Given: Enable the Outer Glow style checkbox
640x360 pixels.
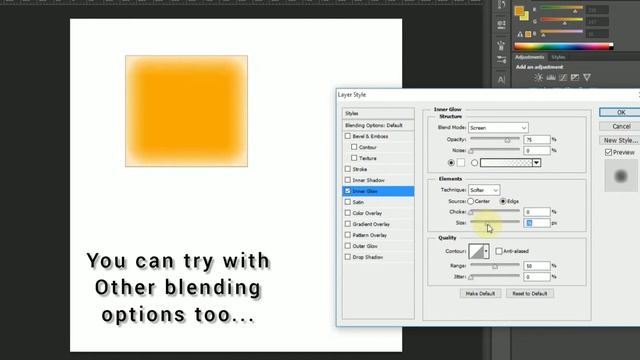Looking at the screenshot, I should [x=348, y=246].
